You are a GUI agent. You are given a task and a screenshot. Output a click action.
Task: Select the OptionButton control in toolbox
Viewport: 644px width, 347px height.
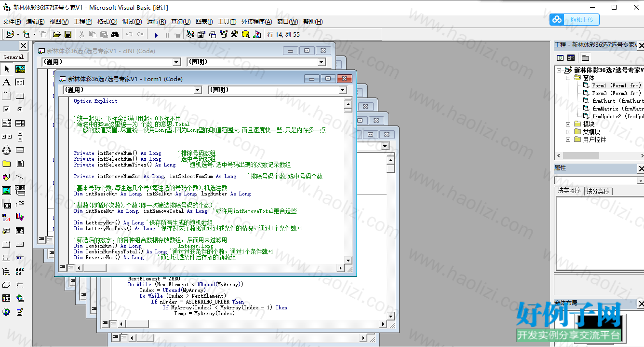(20, 110)
